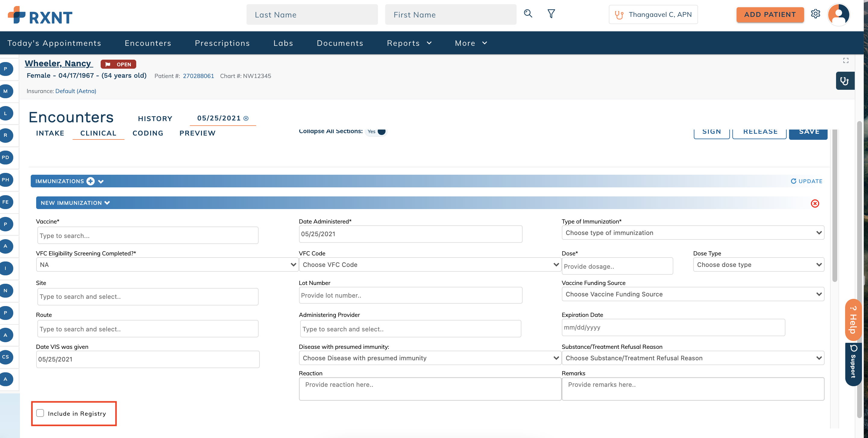Close the 05/25/2021 encounter tab icon
868x438 pixels.
click(246, 118)
